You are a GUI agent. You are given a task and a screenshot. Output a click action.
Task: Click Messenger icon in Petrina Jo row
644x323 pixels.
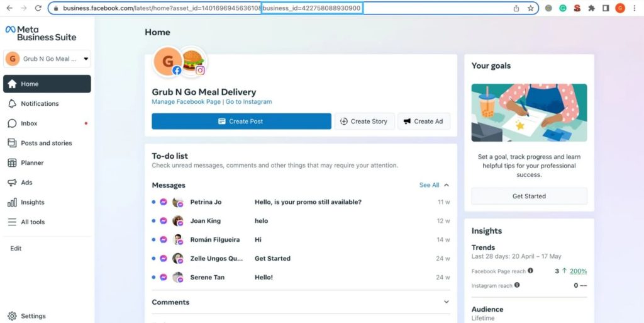163,202
